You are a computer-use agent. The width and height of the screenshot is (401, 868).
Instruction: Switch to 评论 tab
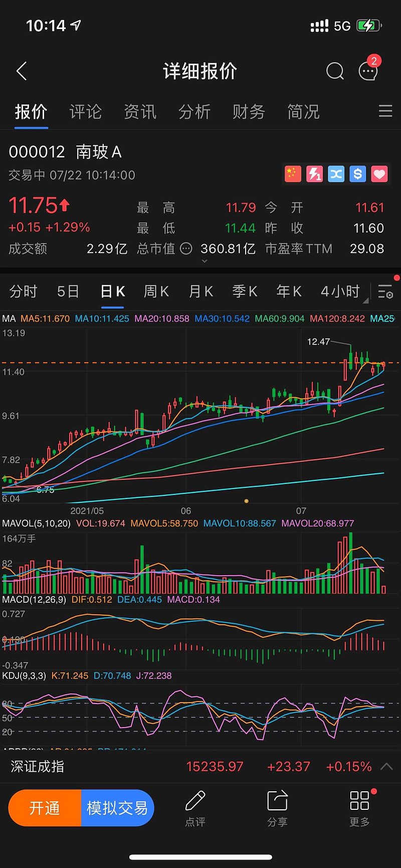point(86,111)
